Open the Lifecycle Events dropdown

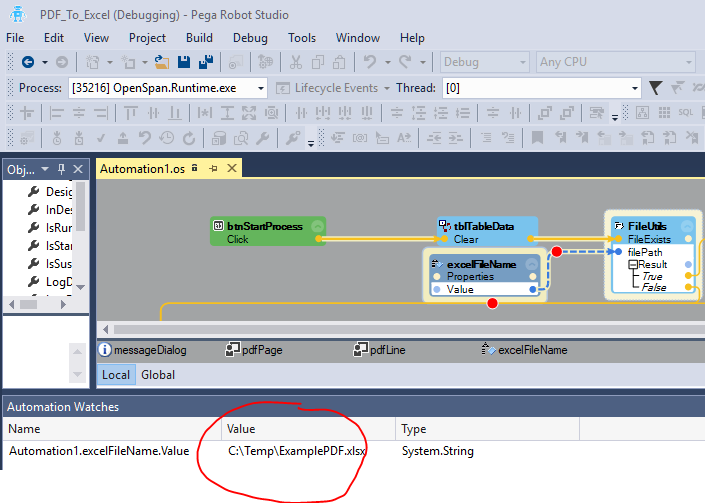[x=387, y=88]
